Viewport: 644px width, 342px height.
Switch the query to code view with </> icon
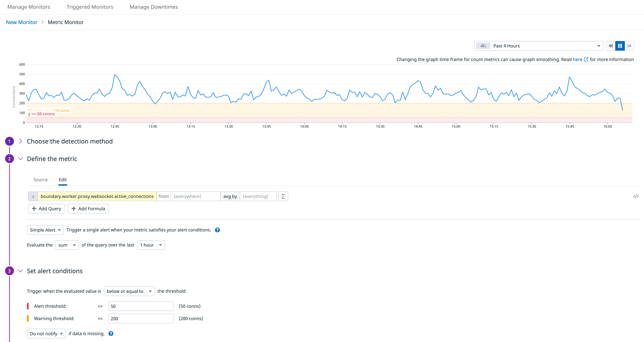(636, 196)
